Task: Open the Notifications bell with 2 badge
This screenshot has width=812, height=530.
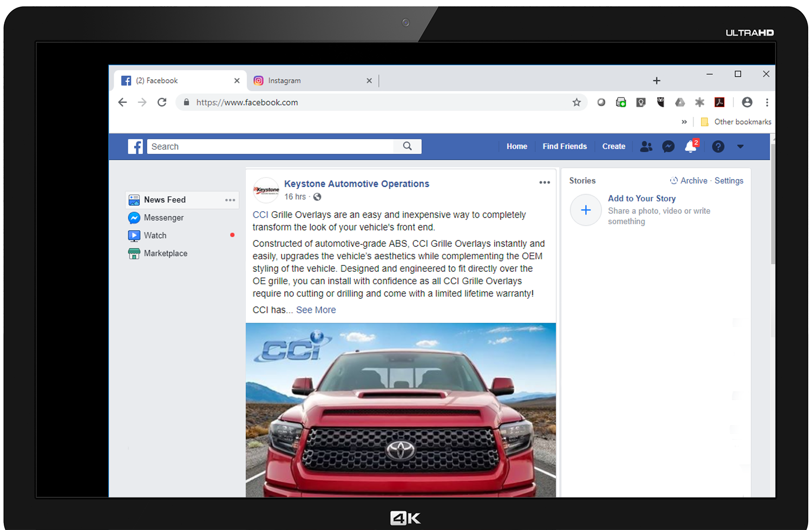Action: 691,146
